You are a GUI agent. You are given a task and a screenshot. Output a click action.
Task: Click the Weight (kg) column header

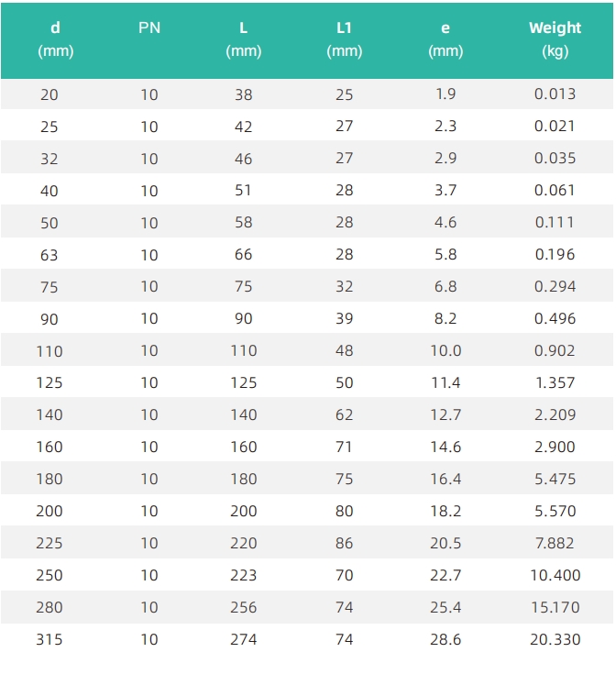click(555, 39)
